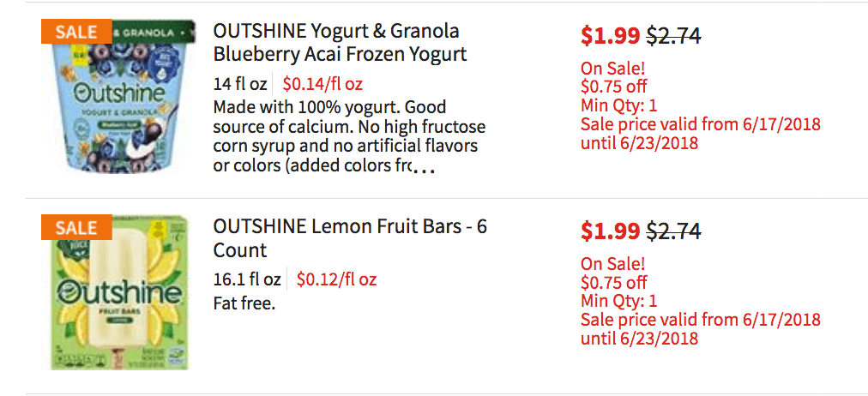Click the $1.99 sale price for Lemon Fruit Bars
The height and width of the screenshot is (396, 868).
(x=610, y=231)
